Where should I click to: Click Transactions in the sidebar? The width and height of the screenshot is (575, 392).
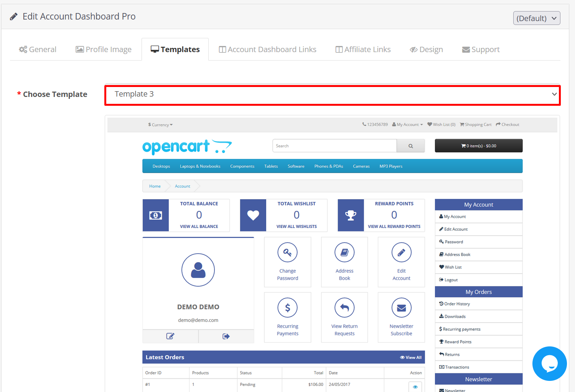click(479, 367)
